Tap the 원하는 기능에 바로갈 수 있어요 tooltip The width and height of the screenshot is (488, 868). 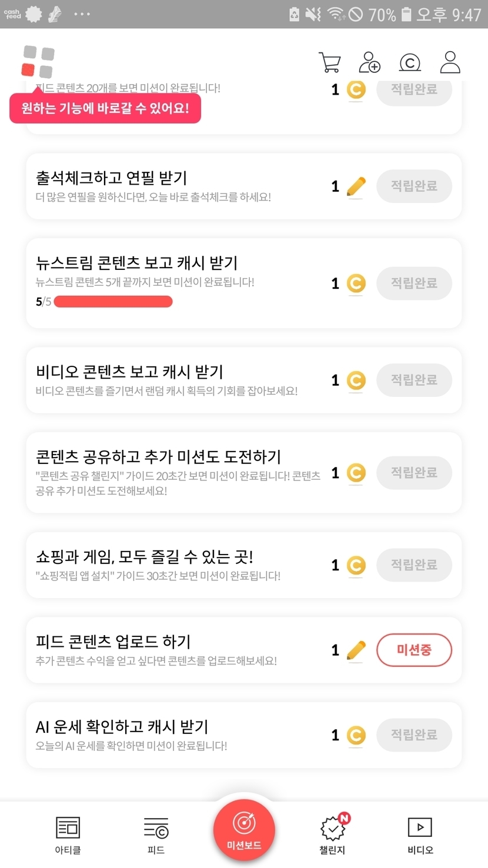[105, 109]
